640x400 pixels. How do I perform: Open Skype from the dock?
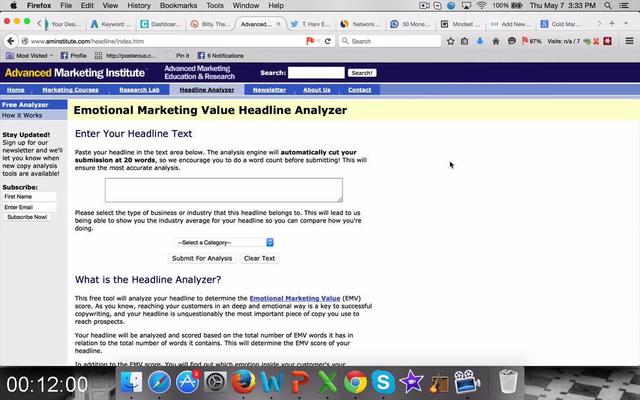383,382
